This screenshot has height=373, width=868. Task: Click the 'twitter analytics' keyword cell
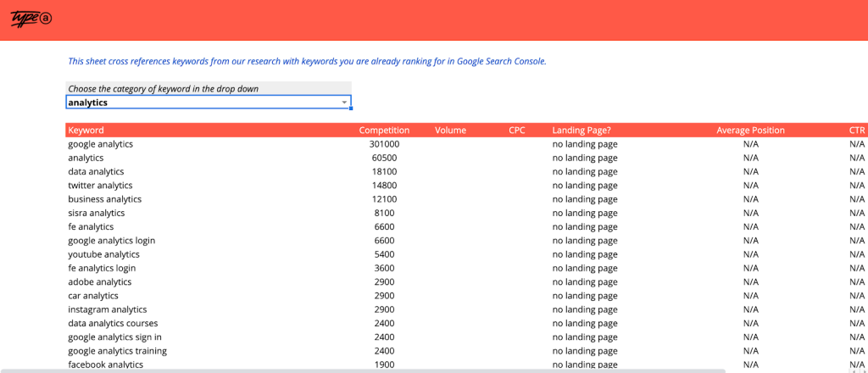click(100, 186)
